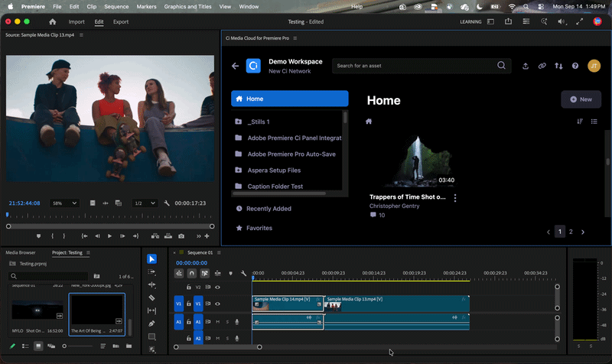
Task: Go back with the Ci panel arrow
Action: click(x=236, y=66)
